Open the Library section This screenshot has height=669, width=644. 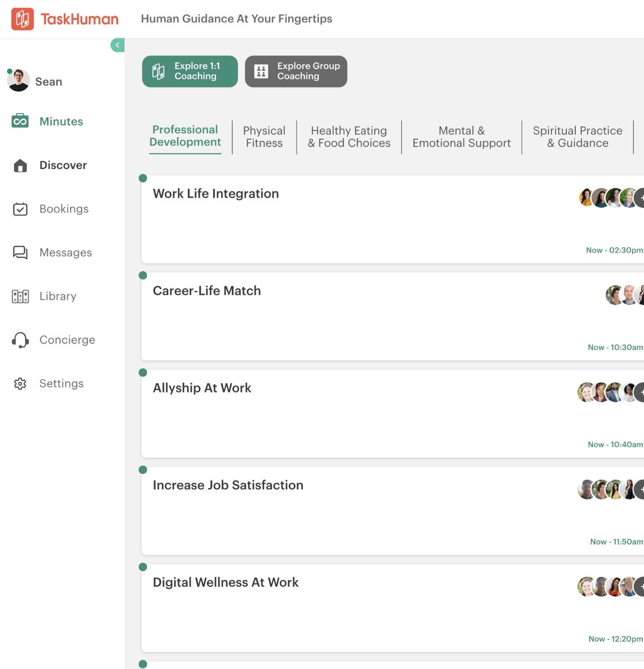tap(58, 296)
